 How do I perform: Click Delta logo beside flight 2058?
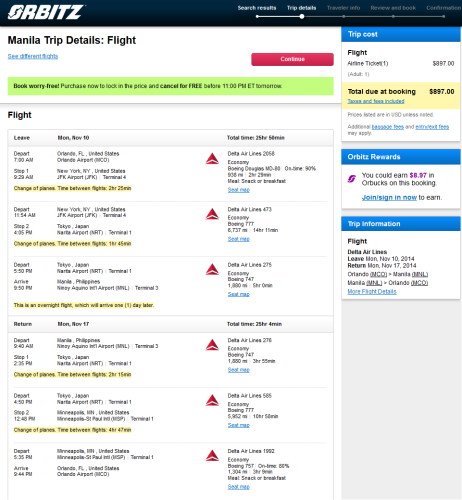(212, 159)
